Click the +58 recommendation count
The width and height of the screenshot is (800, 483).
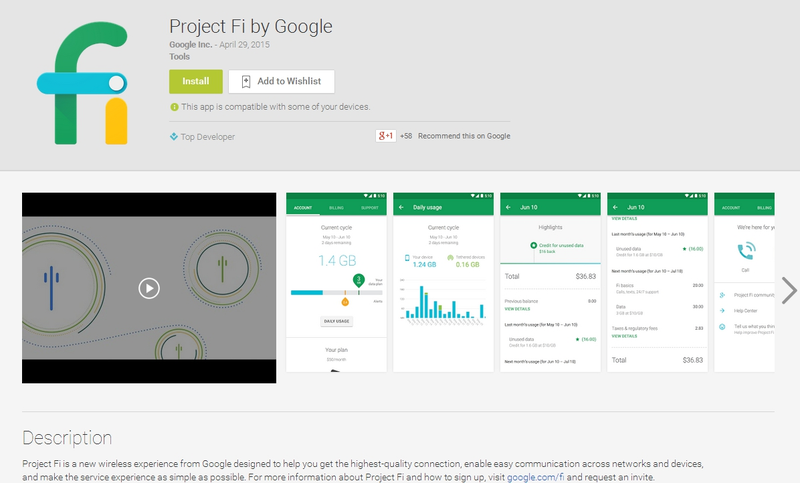click(406, 136)
